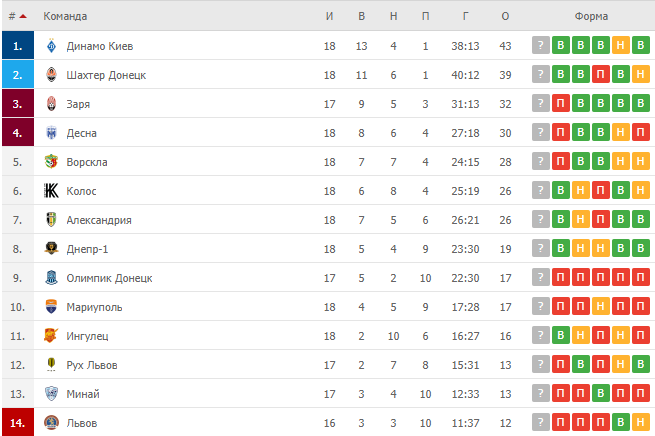Click the Ворскла club emblem
Screen dimensions: 655x436
tap(51, 162)
